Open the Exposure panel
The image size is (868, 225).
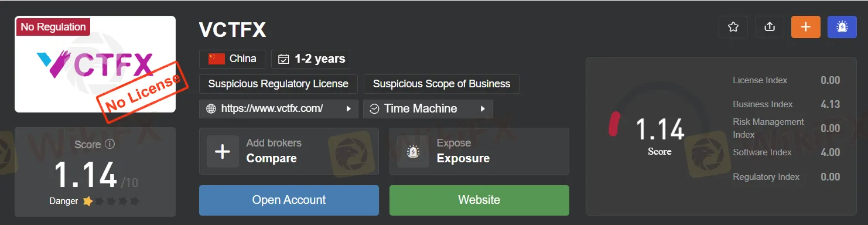(479, 151)
